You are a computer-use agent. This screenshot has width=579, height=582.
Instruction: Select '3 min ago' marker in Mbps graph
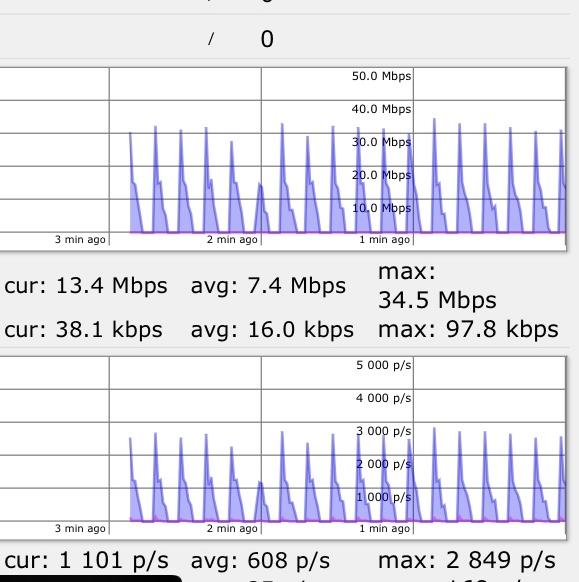pyautogui.click(x=80, y=239)
